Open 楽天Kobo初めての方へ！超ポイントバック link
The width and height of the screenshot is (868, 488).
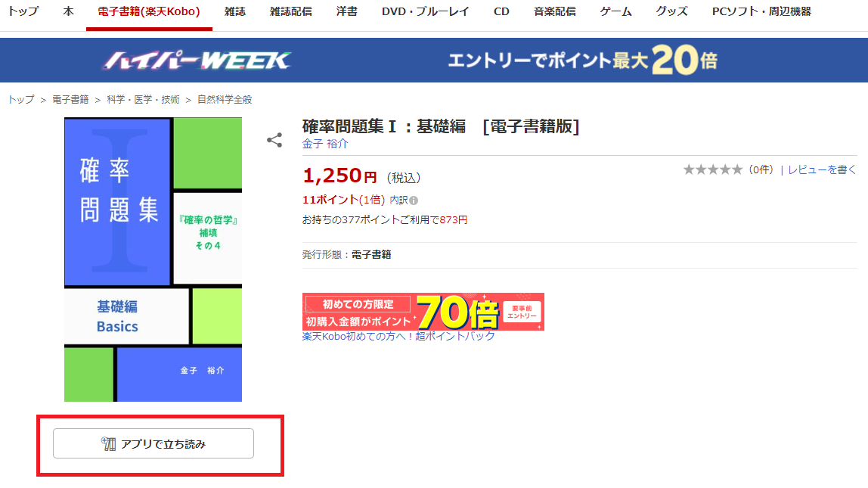[398, 336]
